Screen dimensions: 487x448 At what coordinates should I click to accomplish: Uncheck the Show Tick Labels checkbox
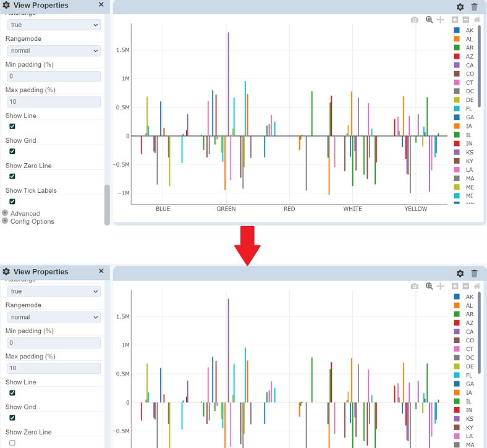(12, 201)
